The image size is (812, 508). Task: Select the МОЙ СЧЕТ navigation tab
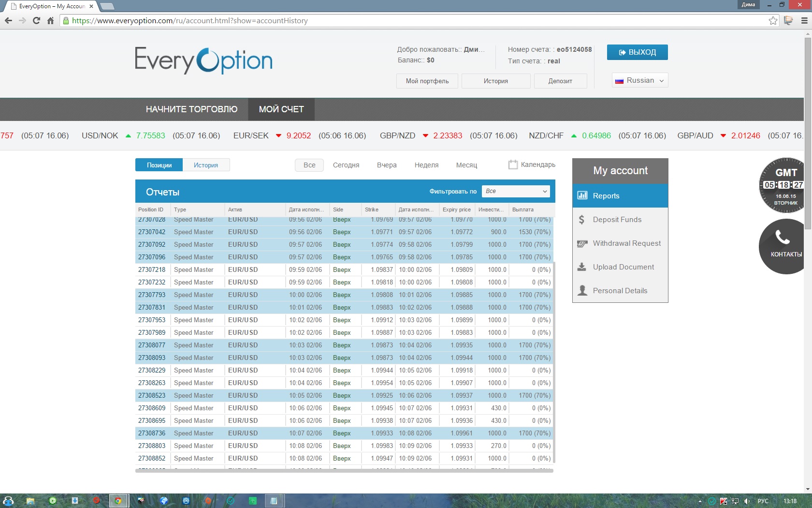(281, 109)
